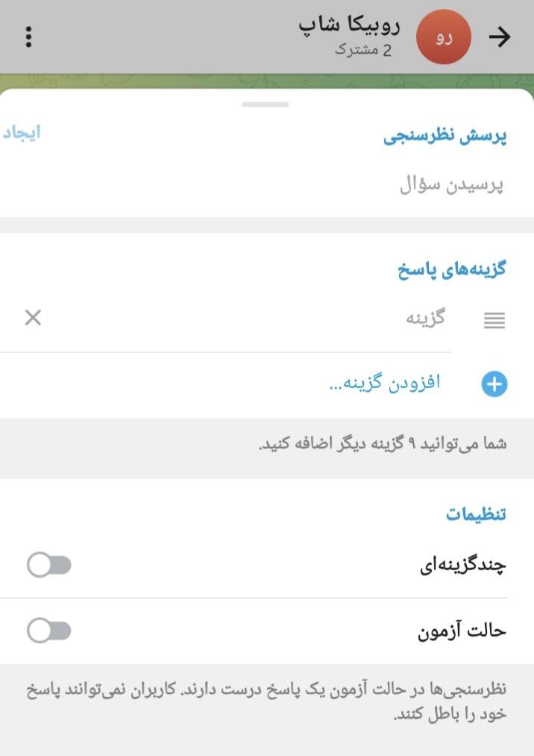The width and height of the screenshot is (534, 756).
Task: Tap the reorder handle beside the option
Action: click(494, 320)
